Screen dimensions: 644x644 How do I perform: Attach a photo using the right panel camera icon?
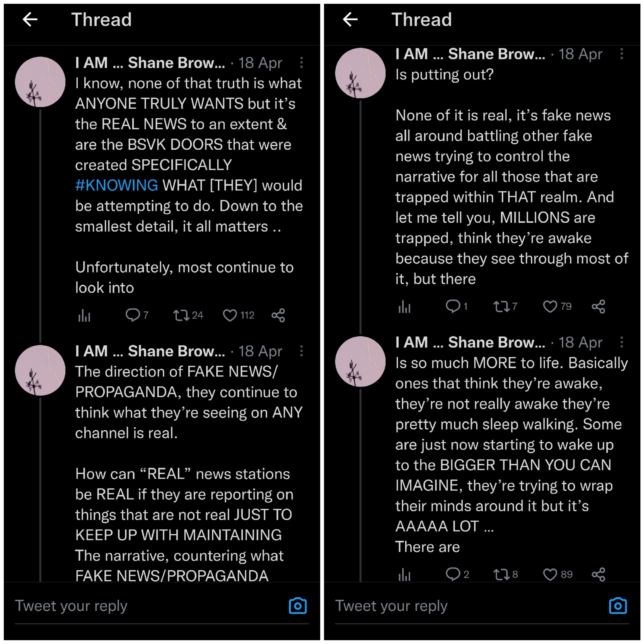pos(618,606)
